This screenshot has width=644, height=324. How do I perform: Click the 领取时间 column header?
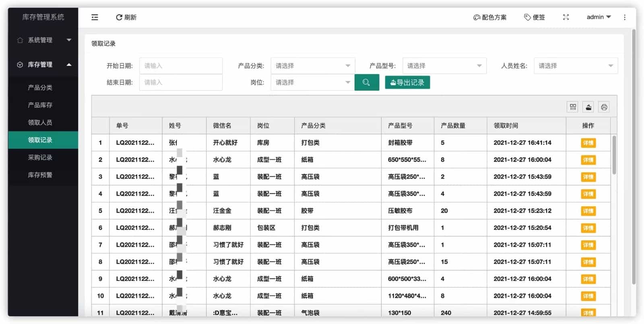[x=526, y=126]
